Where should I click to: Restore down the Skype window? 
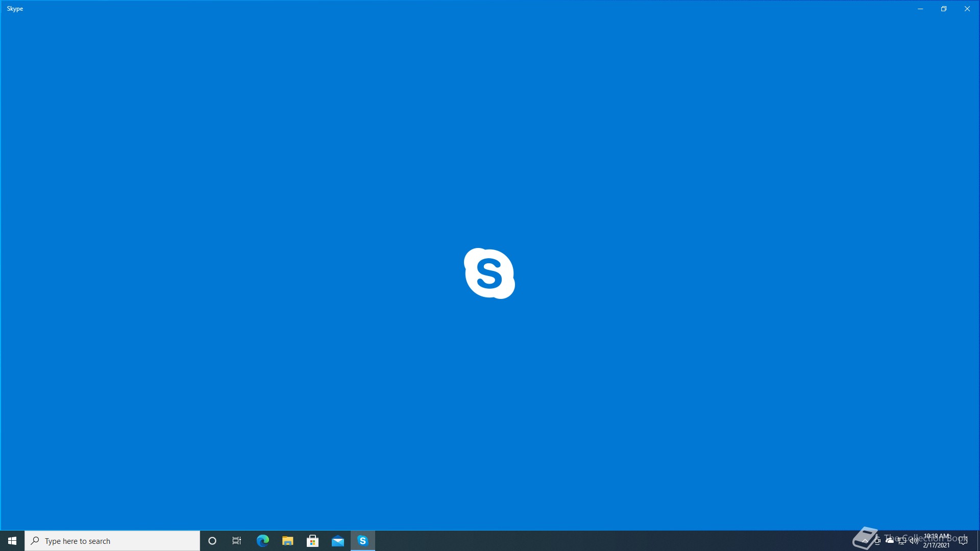944,9
